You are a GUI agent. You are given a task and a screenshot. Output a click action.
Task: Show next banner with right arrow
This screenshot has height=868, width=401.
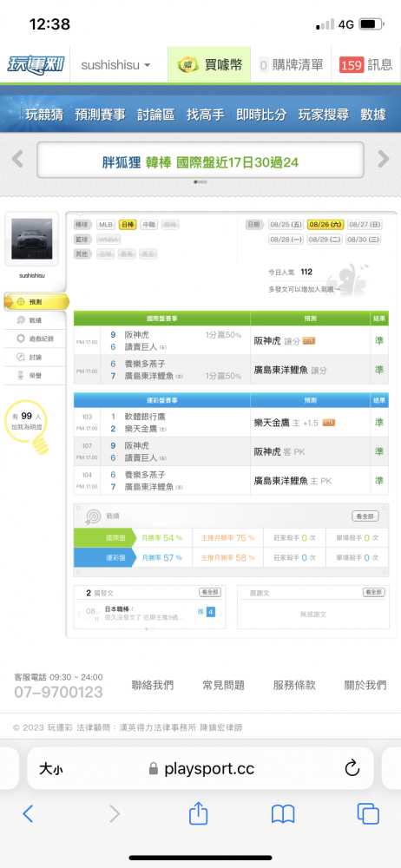384,159
